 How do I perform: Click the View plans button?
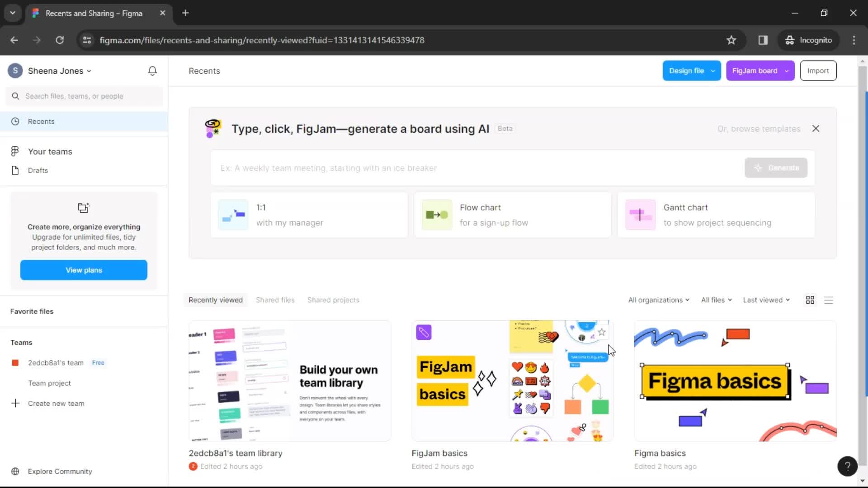pyautogui.click(x=84, y=270)
